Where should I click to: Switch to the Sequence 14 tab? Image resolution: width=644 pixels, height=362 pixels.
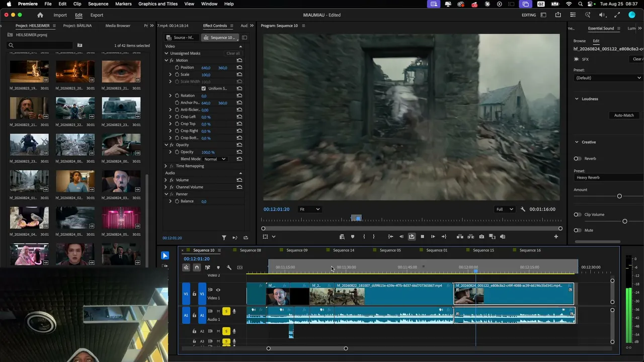click(x=344, y=250)
